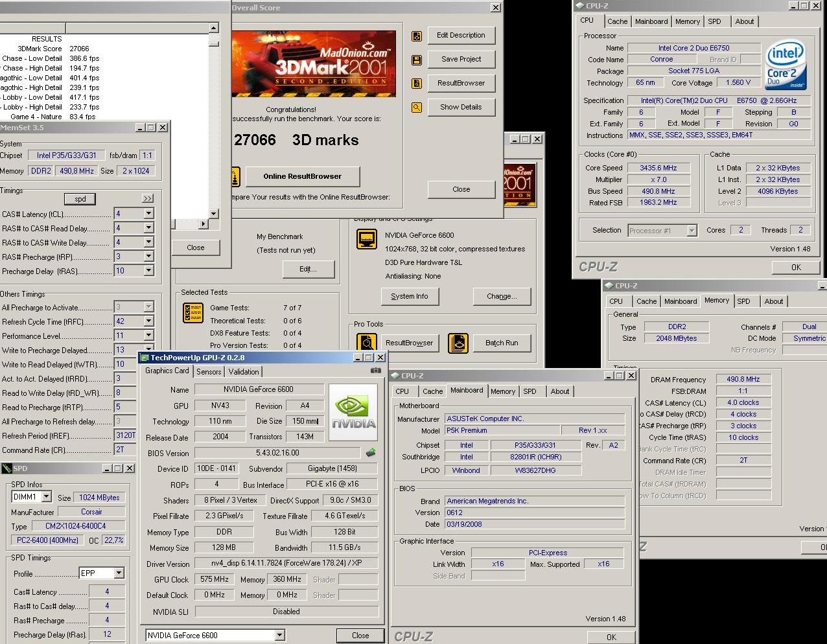Click the Batch Run button
Image resolution: width=827 pixels, height=644 pixels.
click(x=502, y=343)
